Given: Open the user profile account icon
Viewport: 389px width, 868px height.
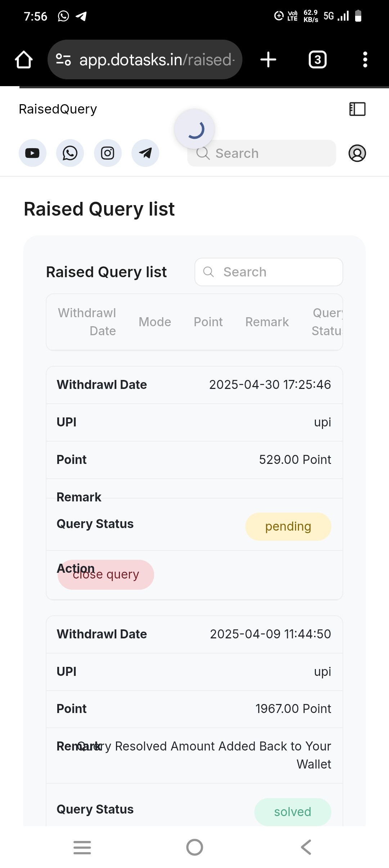Looking at the screenshot, I should pos(357,153).
